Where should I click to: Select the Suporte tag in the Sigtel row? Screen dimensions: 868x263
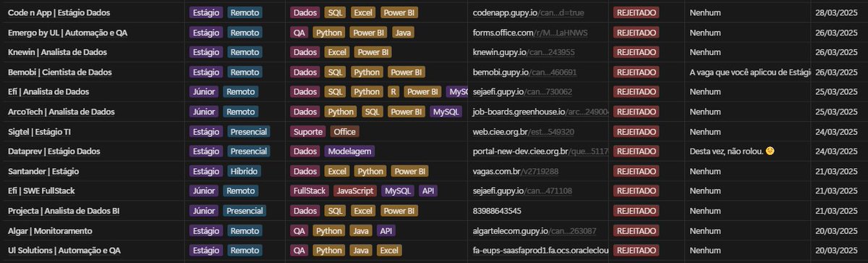(308, 132)
